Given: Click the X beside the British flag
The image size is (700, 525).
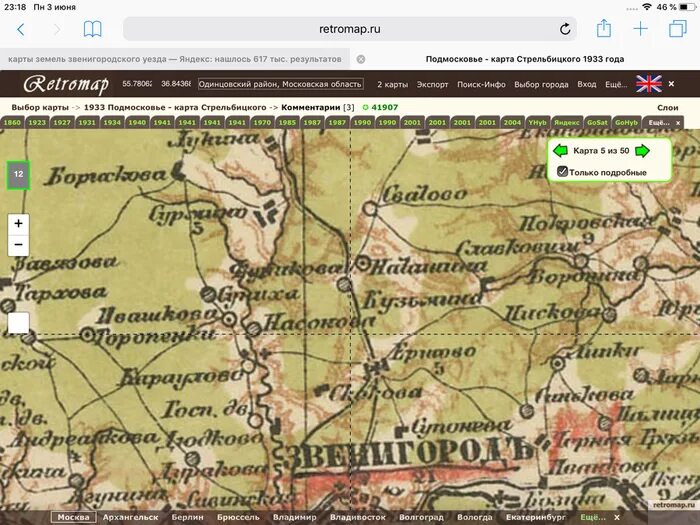Looking at the screenshot, I should pyautogui.click(x=671, y=84).
